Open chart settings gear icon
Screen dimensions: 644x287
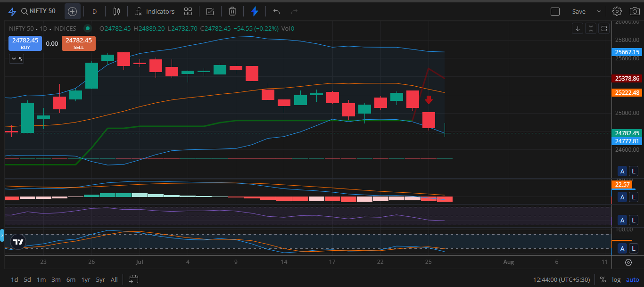tap(617, 11)
